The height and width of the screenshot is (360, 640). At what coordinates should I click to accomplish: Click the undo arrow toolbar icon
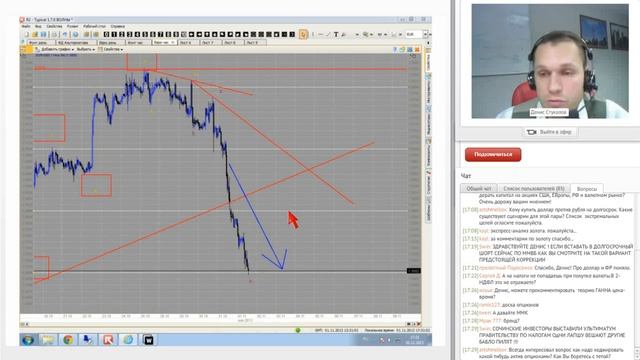click(65, 35)
